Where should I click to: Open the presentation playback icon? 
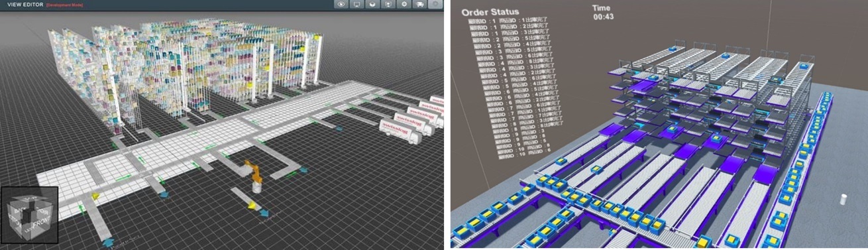click(x=388, y=4)
